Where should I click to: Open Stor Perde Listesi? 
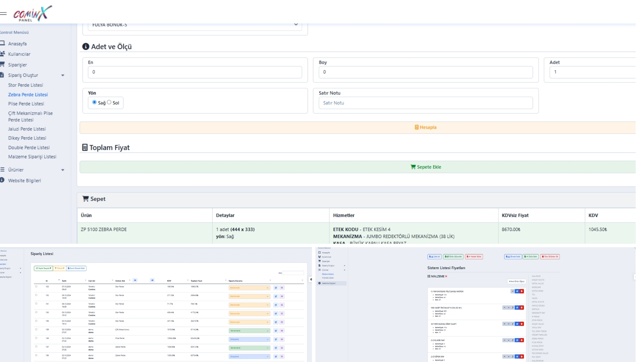pos(25,85)
